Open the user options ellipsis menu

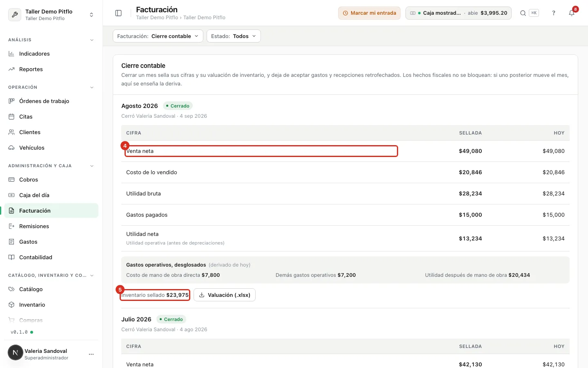click(x=91, y=354)
